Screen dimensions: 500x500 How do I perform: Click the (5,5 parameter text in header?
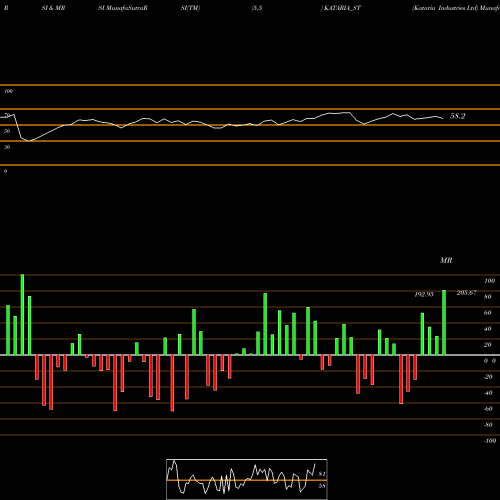257,8
